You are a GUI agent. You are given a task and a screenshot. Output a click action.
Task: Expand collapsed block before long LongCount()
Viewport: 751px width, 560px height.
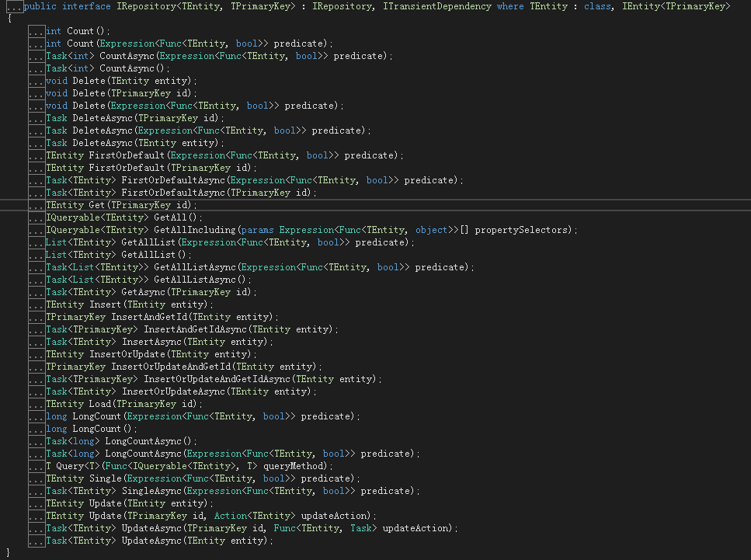pyautogui.click(x=37, y=430)
